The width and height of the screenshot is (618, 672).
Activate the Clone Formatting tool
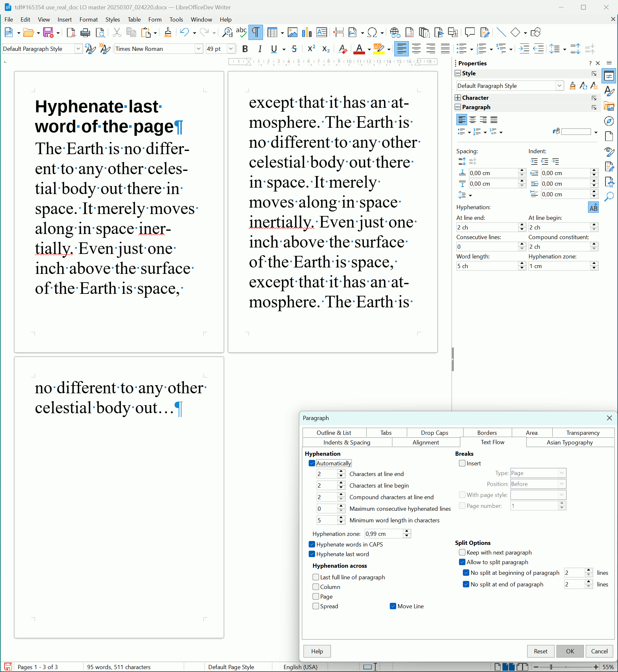pos(168,32)
